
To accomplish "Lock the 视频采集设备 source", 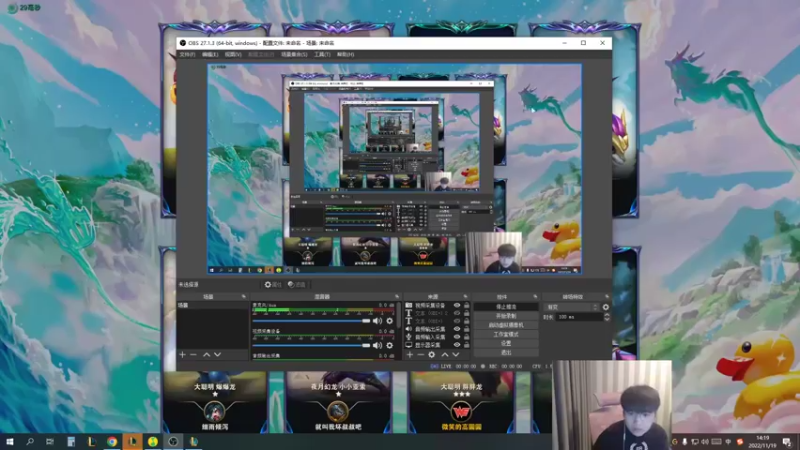I will pyautogui.click(x=466, y=306).
